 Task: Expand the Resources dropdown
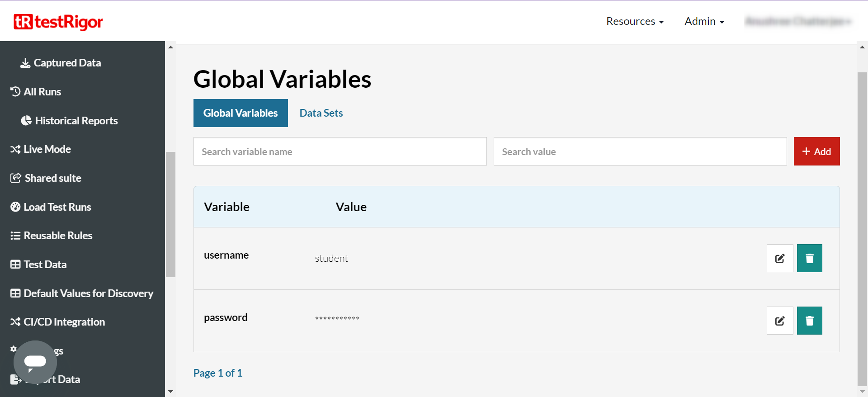click(635, 21)
